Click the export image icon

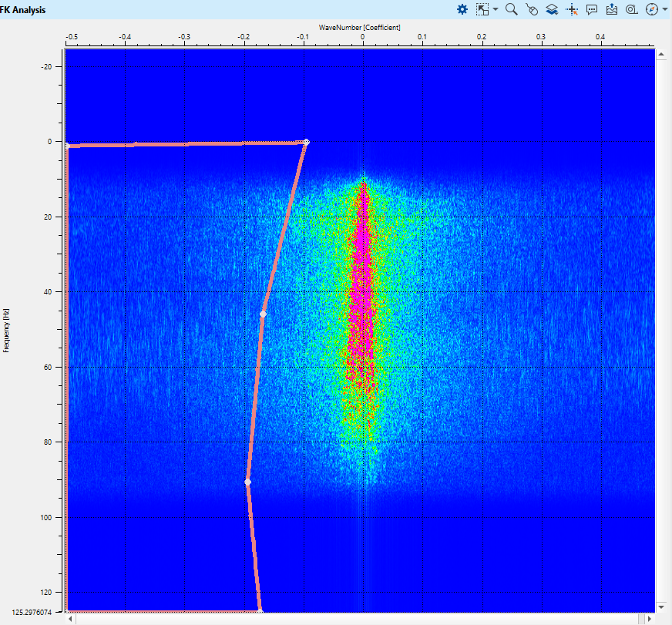coord(612,9)
